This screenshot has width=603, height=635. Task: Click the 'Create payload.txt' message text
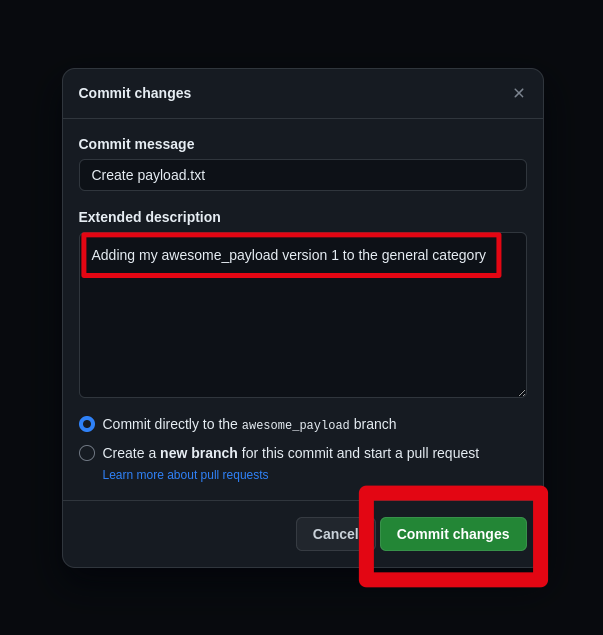click(148, 175)
